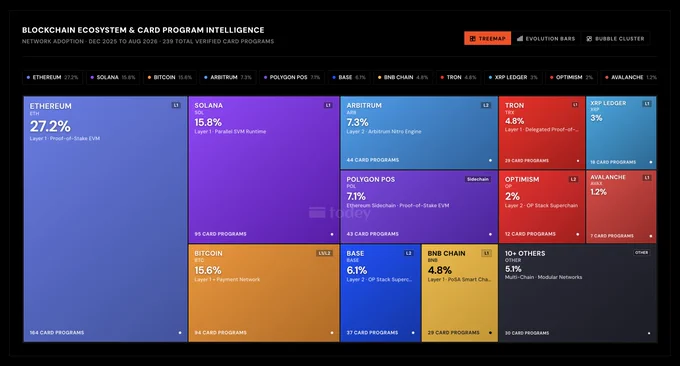Click the white dot on Arbitrum tile
Screen dimensions: 680x366
[490, 160]
